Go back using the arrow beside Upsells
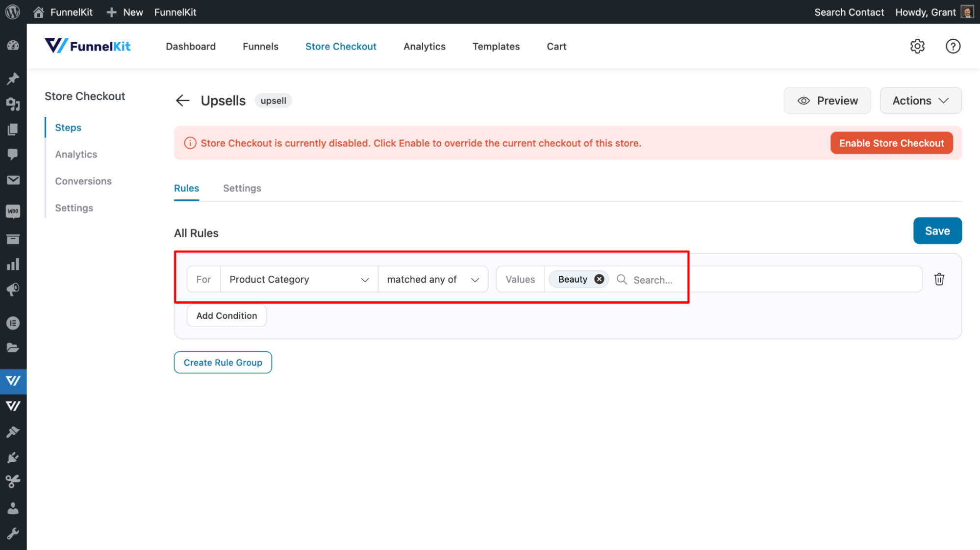Image resolution: width=980 pixels, height=550 pixels. tap(182, 101)
